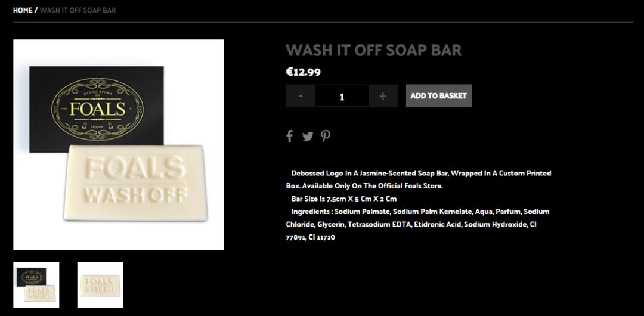Click the cream soap bar in main image
Image resolution: width=644 pixels, height=316 pixels.
pos(135,183)
